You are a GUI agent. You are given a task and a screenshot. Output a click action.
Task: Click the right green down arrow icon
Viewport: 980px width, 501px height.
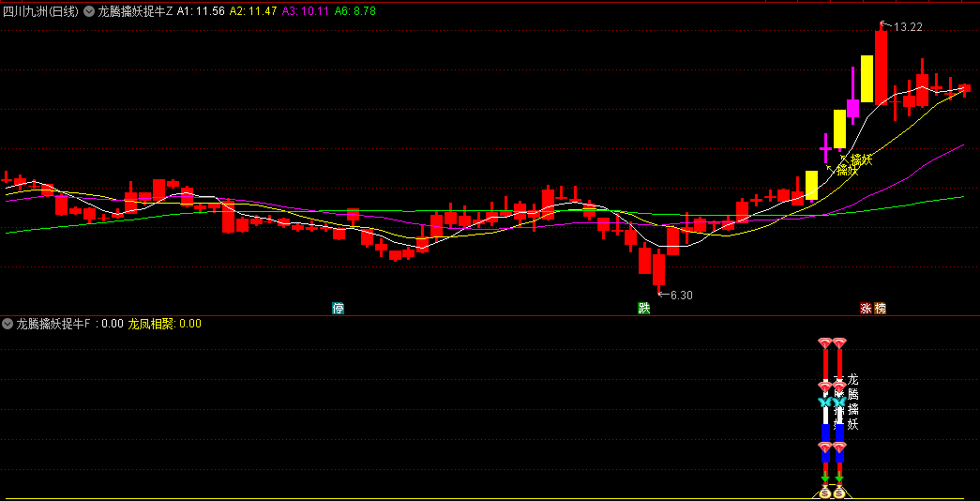coord(839,479)
